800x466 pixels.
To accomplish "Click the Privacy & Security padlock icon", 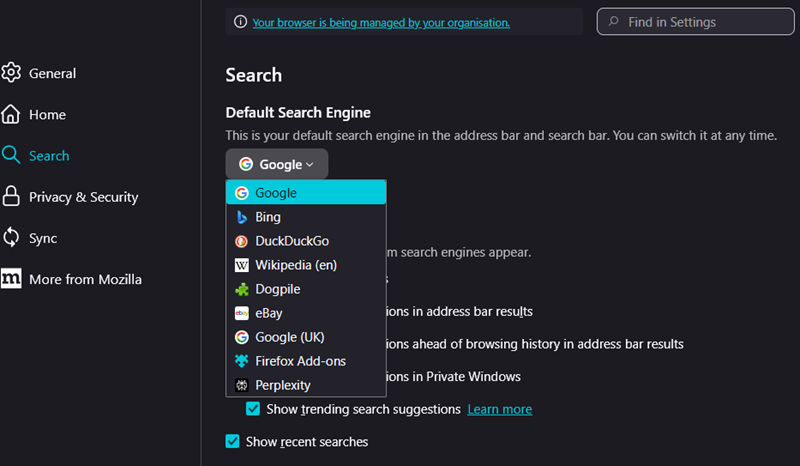I will (x=12, y=197).
